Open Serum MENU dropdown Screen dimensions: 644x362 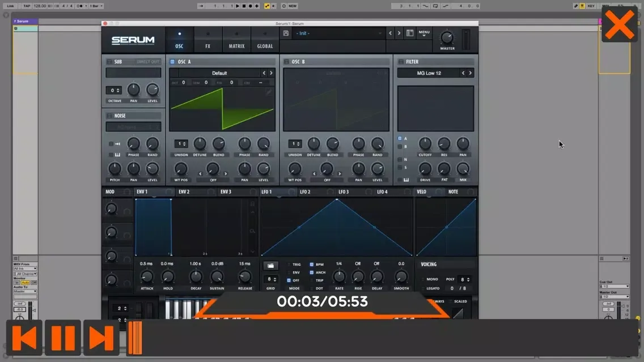coord(424,33)
